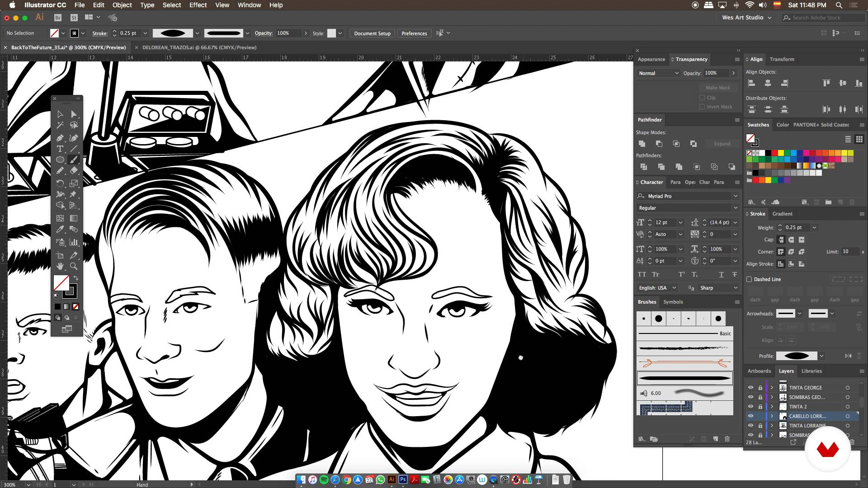Select the Pen tool in toolbox
Image resolution: width=868 pixels, height=488 pixels.
60,138
